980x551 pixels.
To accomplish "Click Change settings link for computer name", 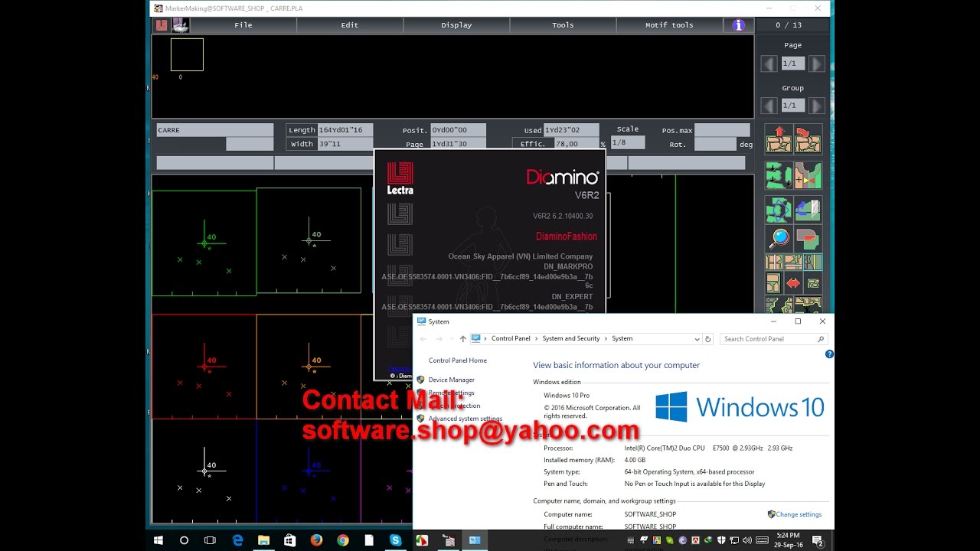I will [x=799, y=514].
